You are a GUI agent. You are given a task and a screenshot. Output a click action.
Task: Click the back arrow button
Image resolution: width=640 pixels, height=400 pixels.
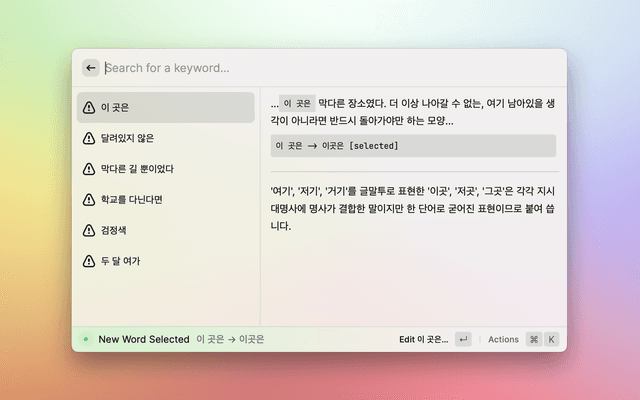point(91,68)
